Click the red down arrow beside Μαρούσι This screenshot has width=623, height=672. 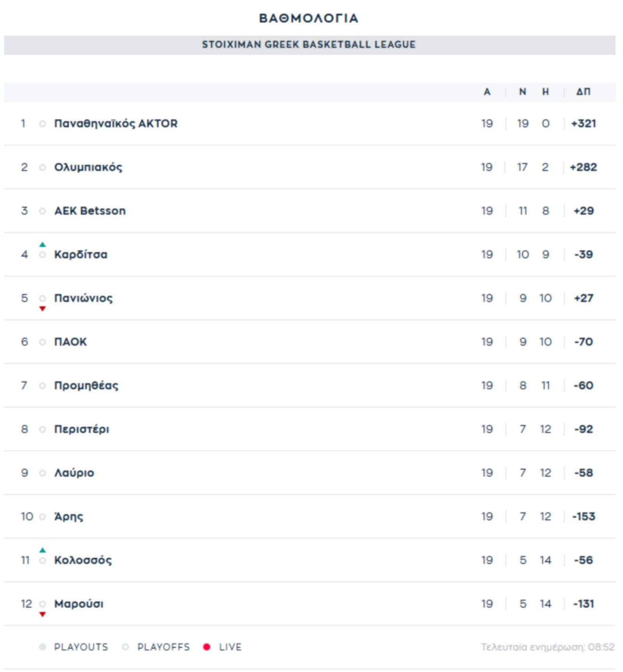[x=42, y=615]
